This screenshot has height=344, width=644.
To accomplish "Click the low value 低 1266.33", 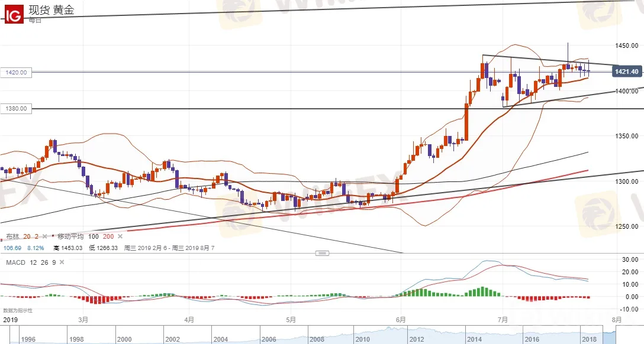I will point(104,248).
